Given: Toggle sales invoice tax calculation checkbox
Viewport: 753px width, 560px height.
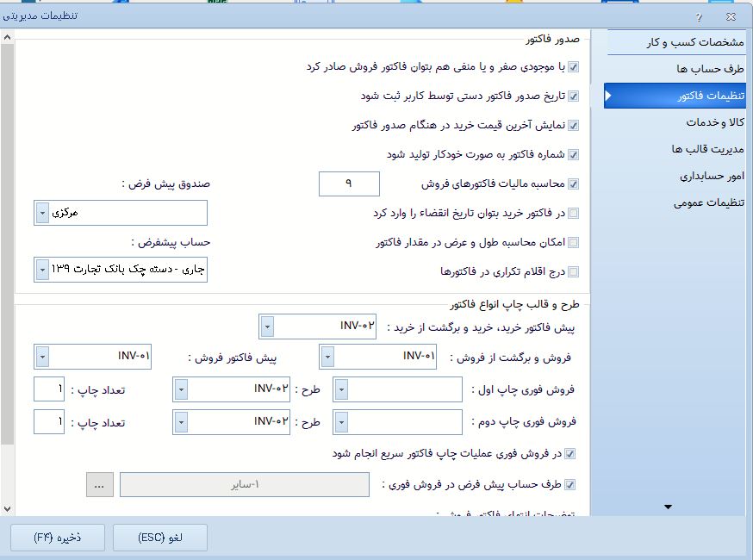Looking at the screenshot, I should pyautogui.click(x=574, y=184).
